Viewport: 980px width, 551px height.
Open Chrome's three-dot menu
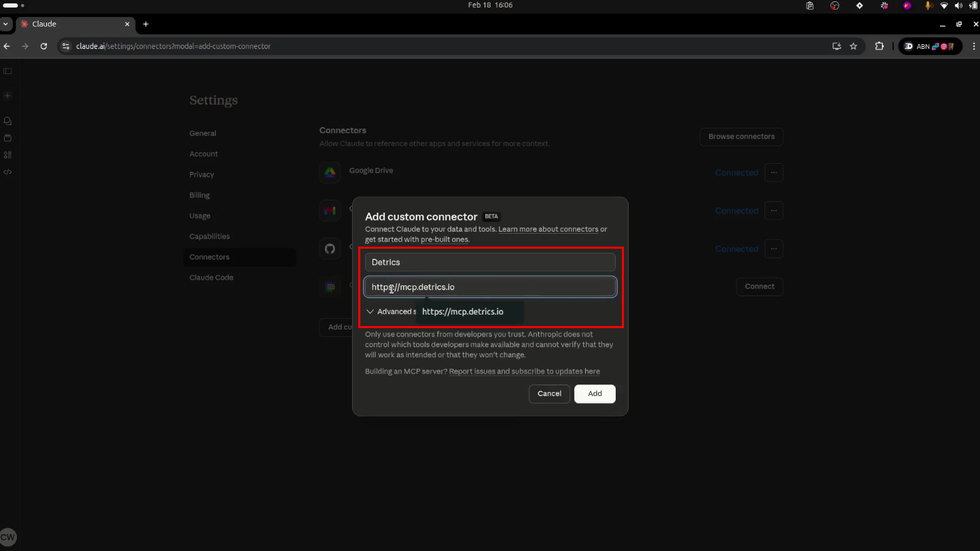[x=974, y=46]
